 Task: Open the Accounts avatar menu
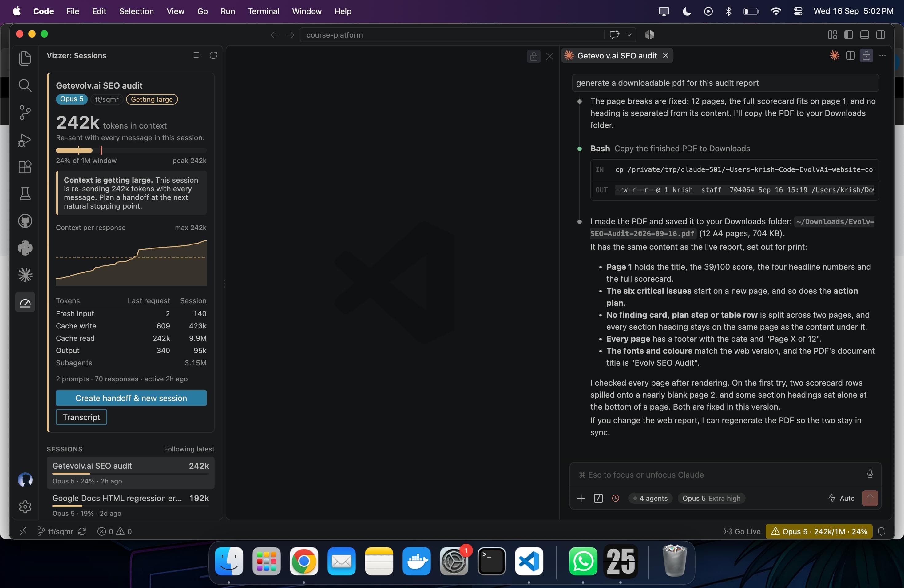click(25, 480)
